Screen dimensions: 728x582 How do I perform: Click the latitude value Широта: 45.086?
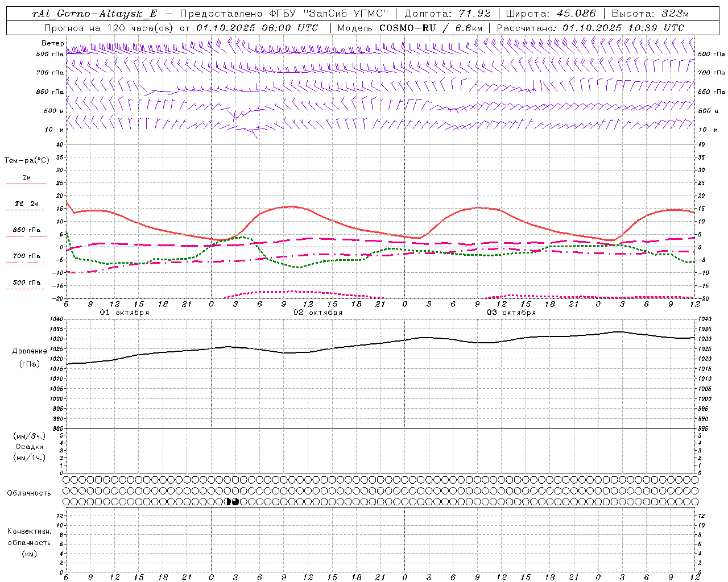551,14
